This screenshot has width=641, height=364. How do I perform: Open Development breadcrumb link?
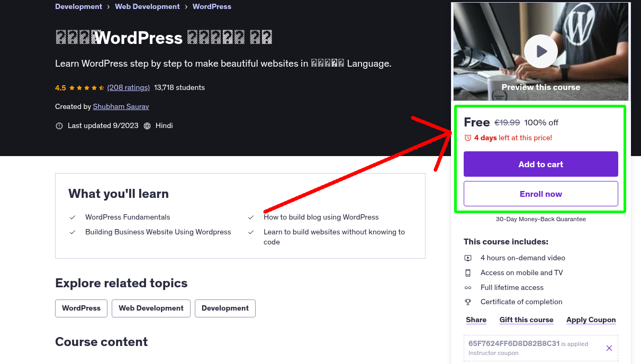tap(78, 6)
